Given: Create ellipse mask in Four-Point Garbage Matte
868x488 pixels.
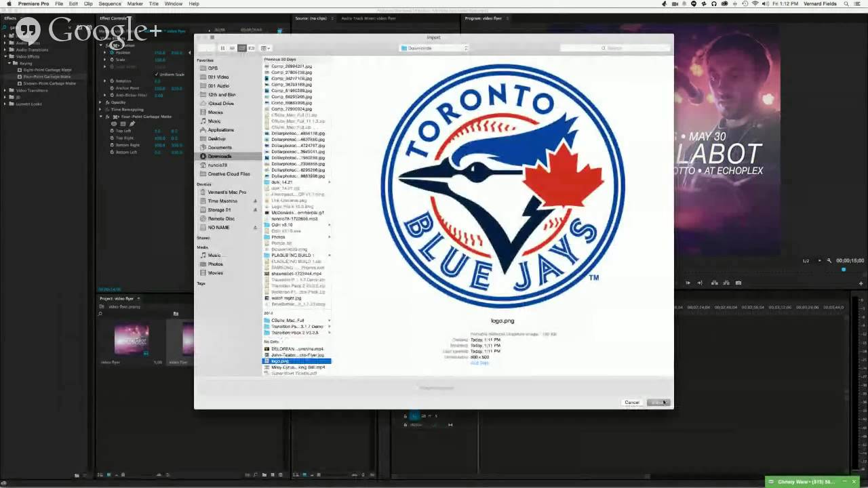Looking at the screenshot, I should coord(114,123).
